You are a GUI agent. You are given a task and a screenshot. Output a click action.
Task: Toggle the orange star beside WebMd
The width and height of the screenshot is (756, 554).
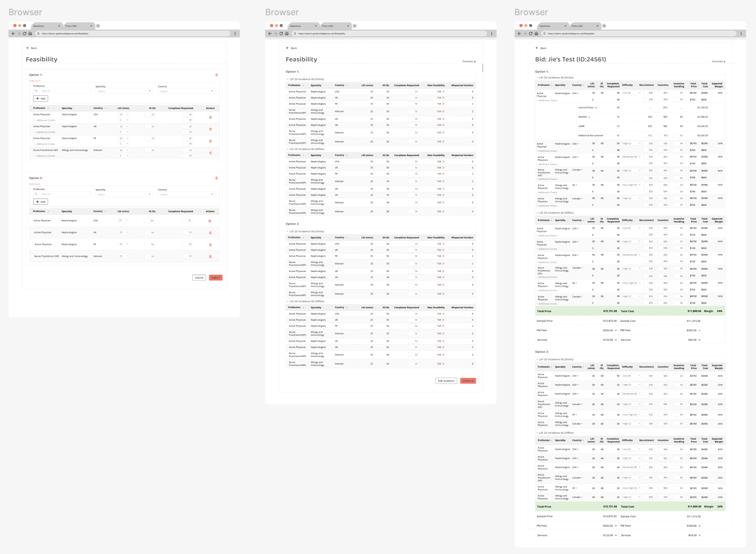pyautogui.click(x=589, y=117)
